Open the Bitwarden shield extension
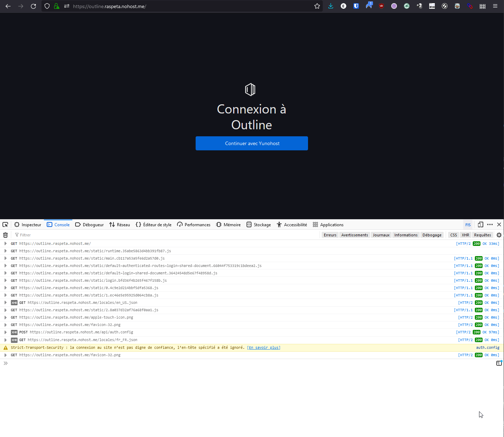 point(356,6)
